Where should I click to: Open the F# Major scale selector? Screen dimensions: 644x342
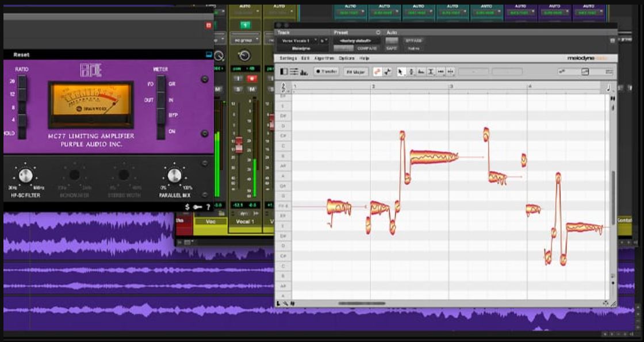point(355,72)
